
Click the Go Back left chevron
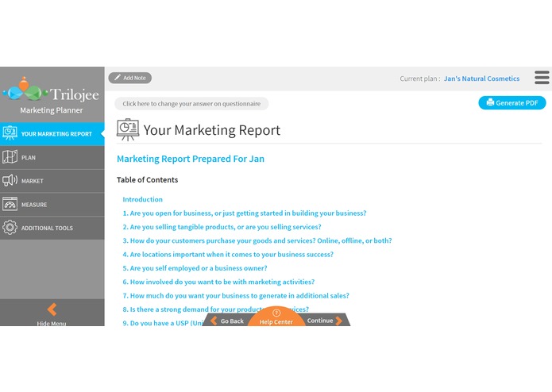214,321
